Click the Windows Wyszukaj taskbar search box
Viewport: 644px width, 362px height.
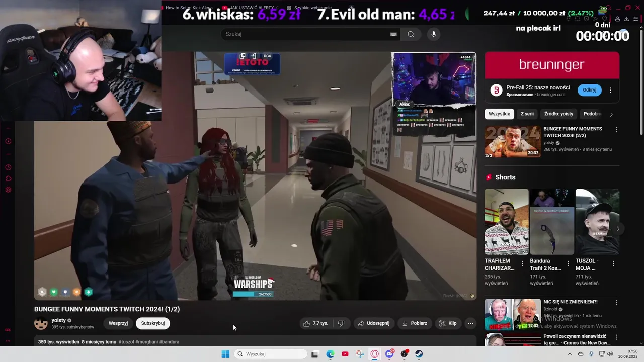[x=271, y=354]
